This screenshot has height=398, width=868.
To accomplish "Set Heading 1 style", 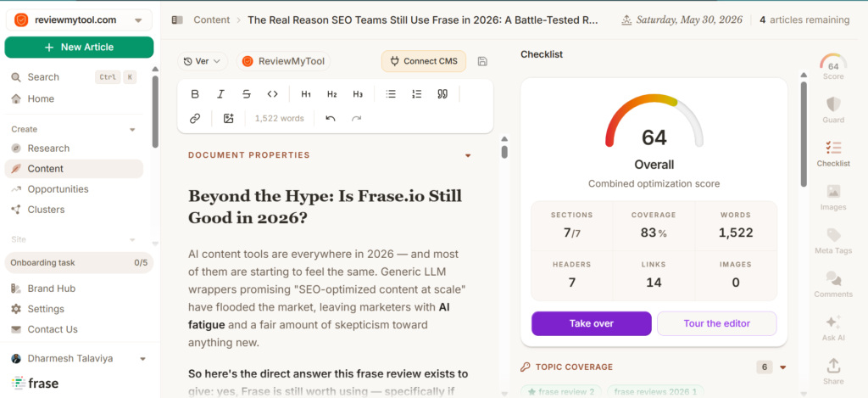I will coord(306,94).
